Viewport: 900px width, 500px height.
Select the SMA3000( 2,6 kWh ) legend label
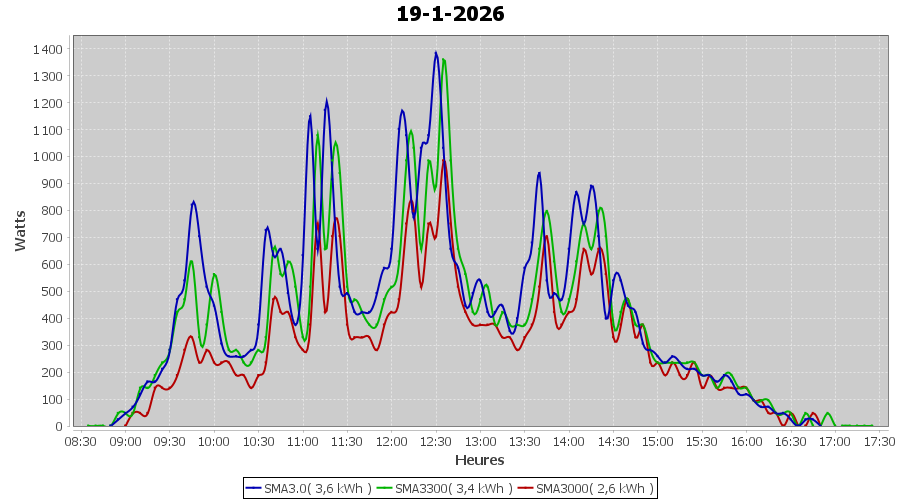pyautogui.click(x=595, y=488)
